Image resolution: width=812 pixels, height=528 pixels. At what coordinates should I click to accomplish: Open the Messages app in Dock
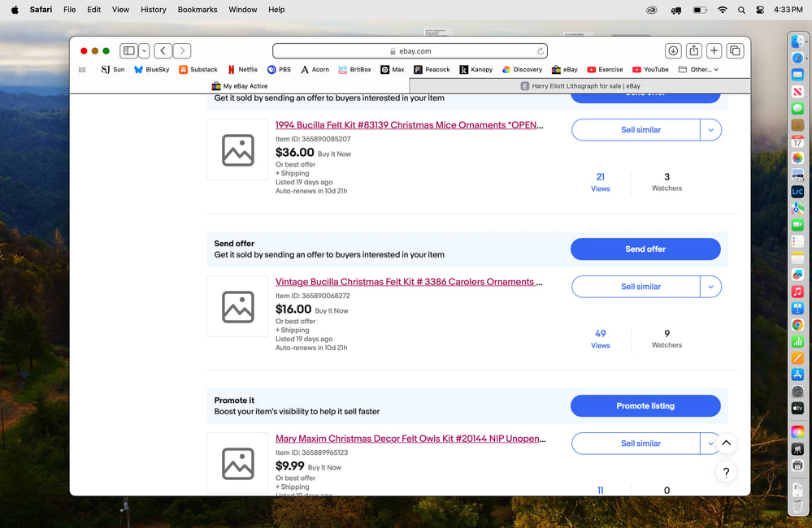[797, 109]
